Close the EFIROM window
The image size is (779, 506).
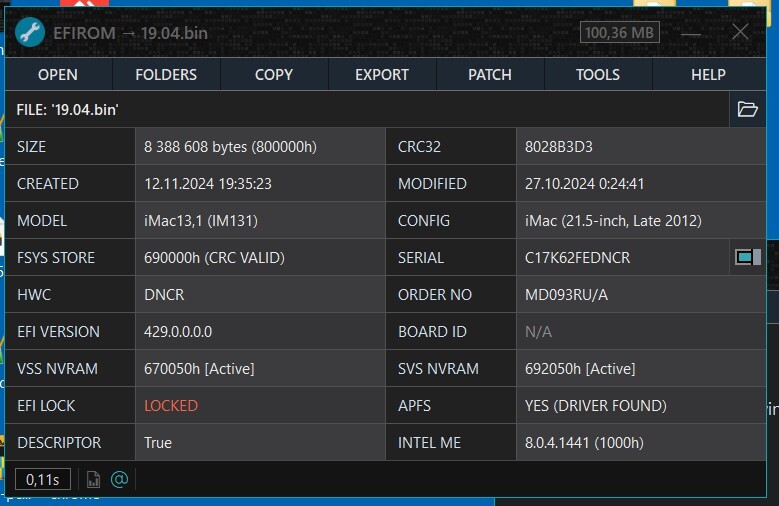pyautogui.click(x=740, y=32)
